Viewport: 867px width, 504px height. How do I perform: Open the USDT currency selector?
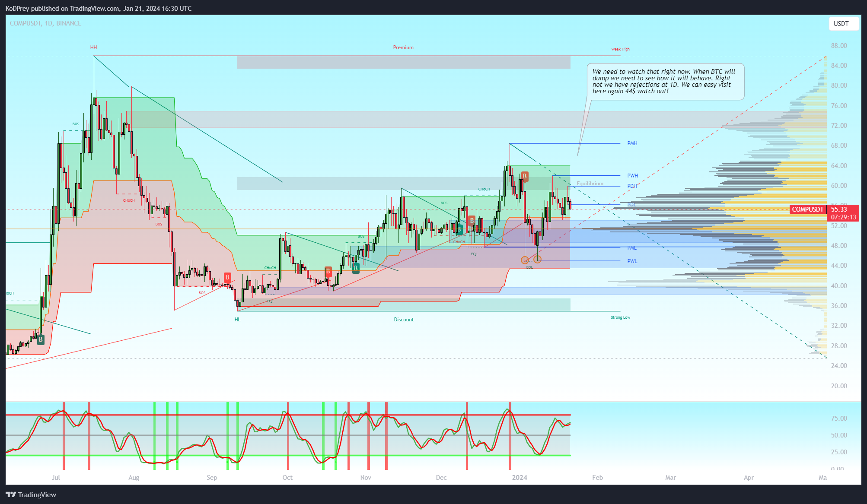coord(844,24)
